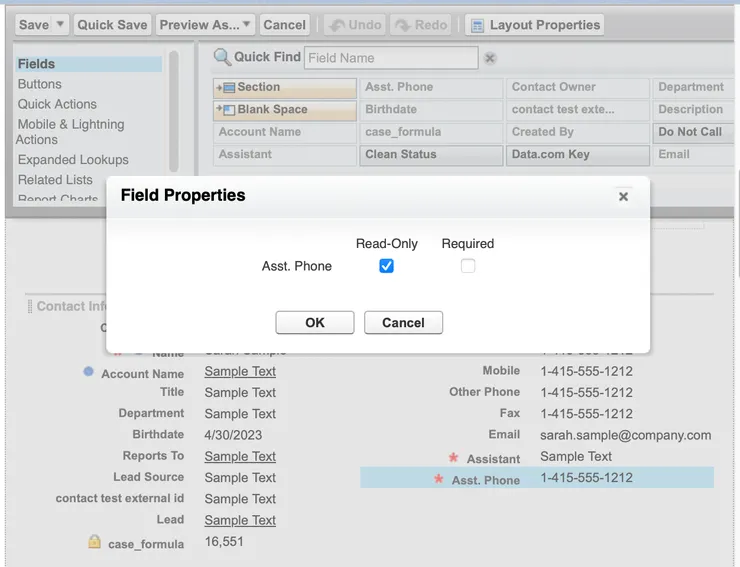The height and width of the screenshot is (567, 740).
Task: Click Cancel in Field Properties dialog
Action: [404, 322]
